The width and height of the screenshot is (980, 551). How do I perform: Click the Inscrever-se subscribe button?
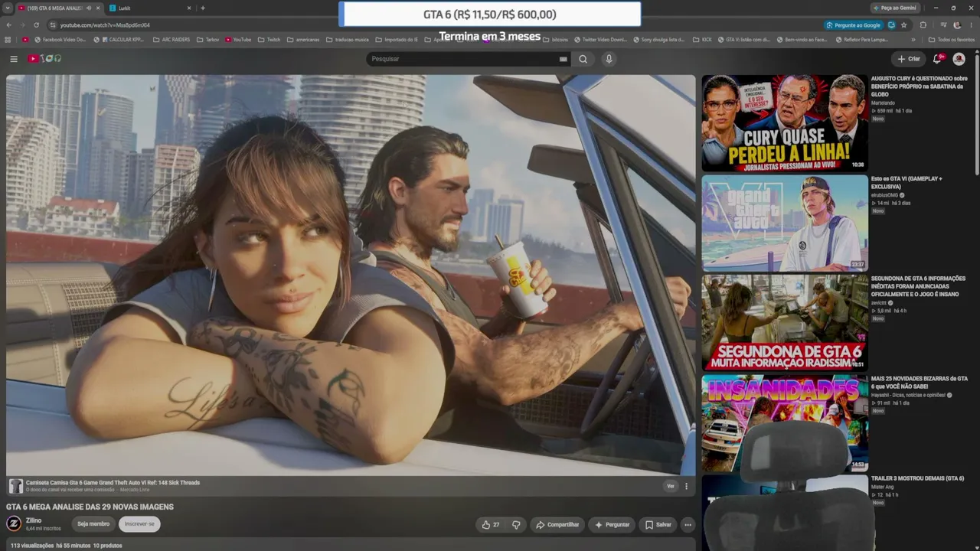(139, 524)
